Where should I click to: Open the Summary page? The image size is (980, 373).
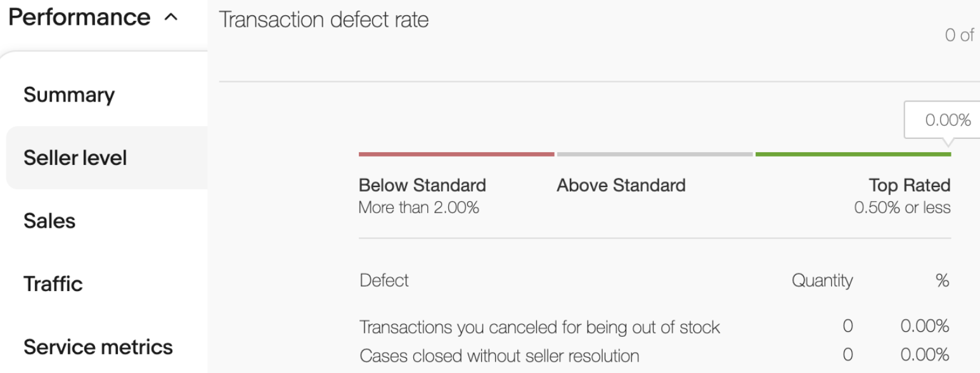69,95
